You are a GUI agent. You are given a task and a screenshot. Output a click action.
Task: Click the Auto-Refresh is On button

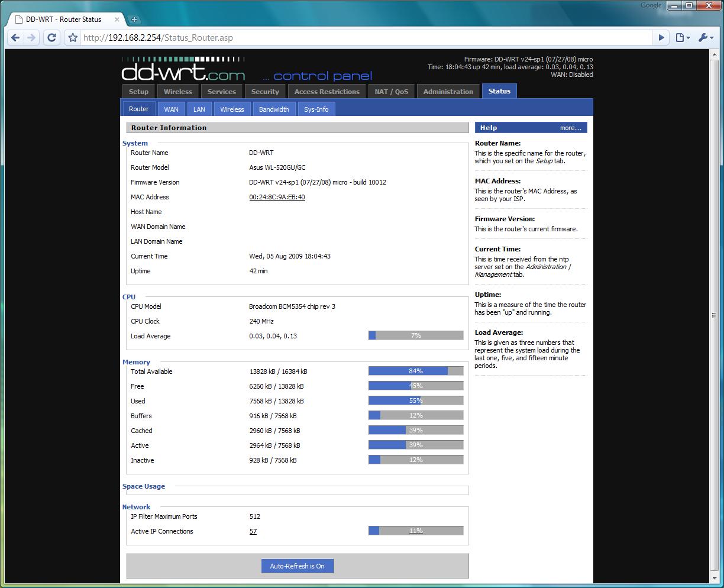tap(297, 566)
